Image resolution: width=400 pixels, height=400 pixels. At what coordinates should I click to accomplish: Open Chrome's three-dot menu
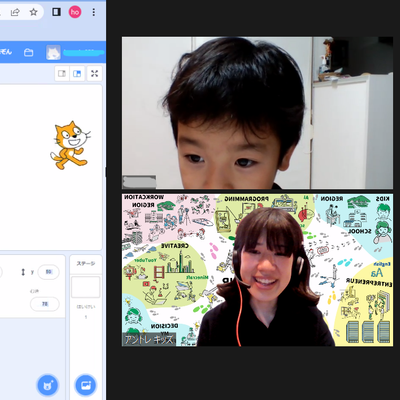[x=94, y=12]
